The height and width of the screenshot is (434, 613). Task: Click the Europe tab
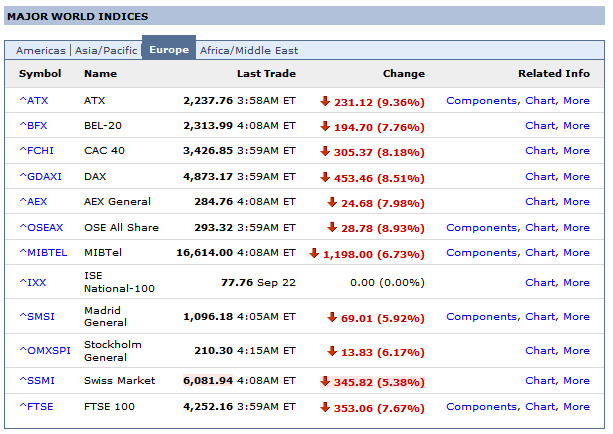tap(169, 50)
